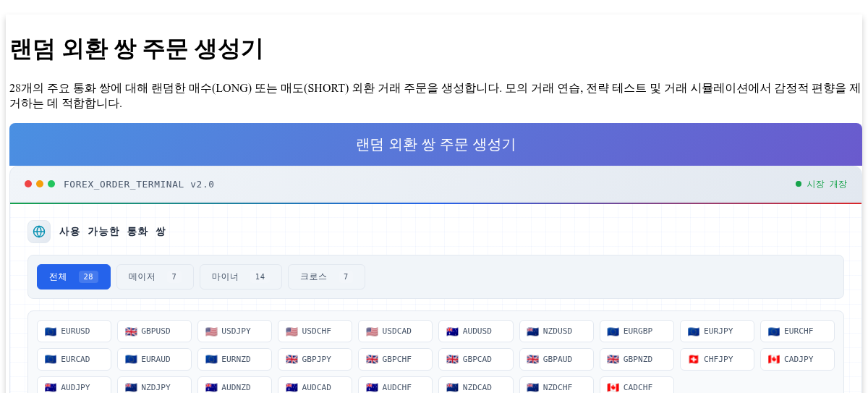Screen dimensions: 868x393
Task: Click the red terminal window dot
Action: [x=28, y=184]
